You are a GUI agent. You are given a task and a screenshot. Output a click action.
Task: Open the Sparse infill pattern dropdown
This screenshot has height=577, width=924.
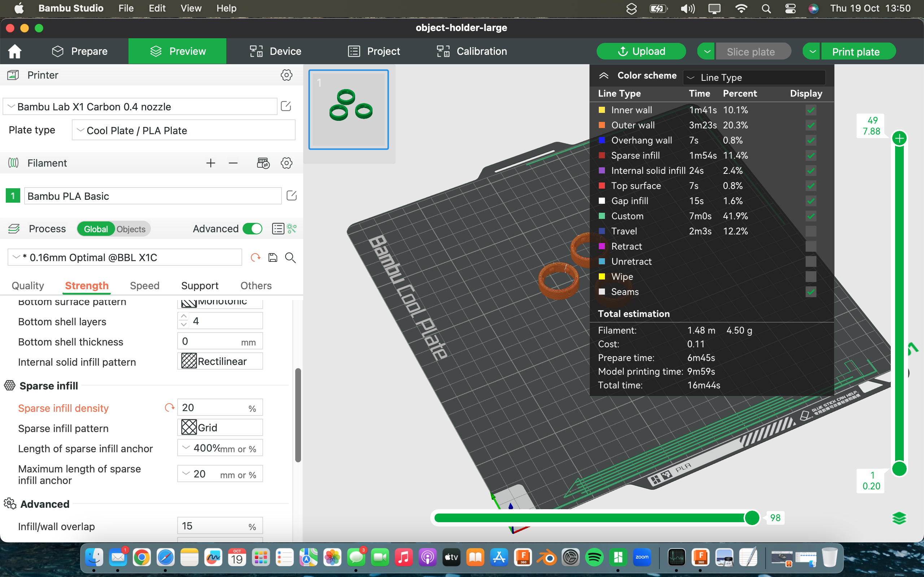point(220,427)
